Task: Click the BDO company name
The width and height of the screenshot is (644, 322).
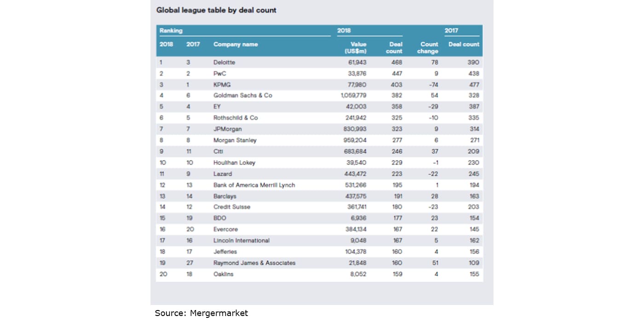Action: pos(220,218)
